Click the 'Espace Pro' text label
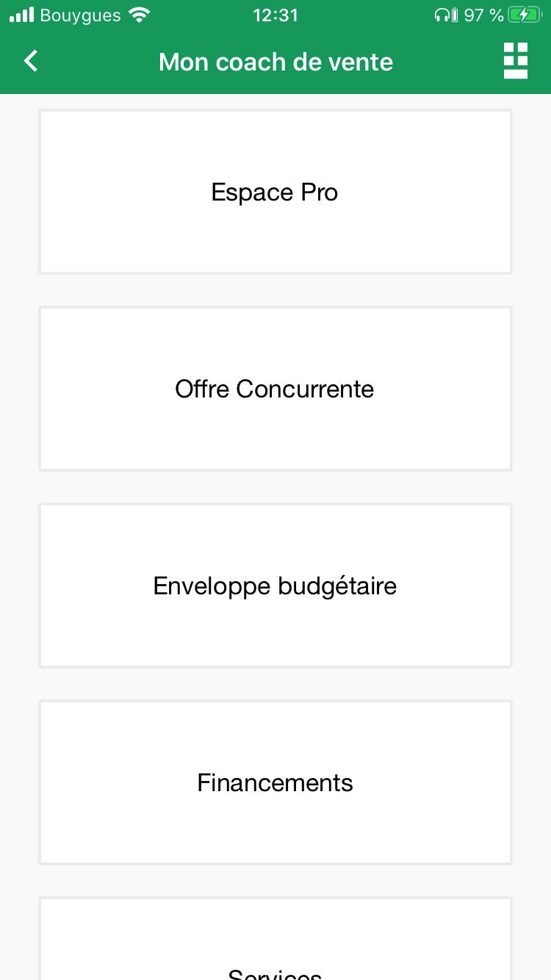The image size is (551, 980). (x=275, y=192)
